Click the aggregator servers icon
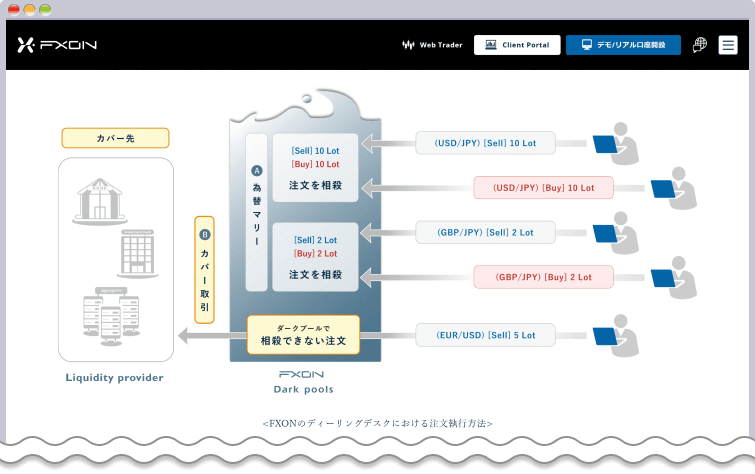755x474 pixels. [x=111, y=316]
